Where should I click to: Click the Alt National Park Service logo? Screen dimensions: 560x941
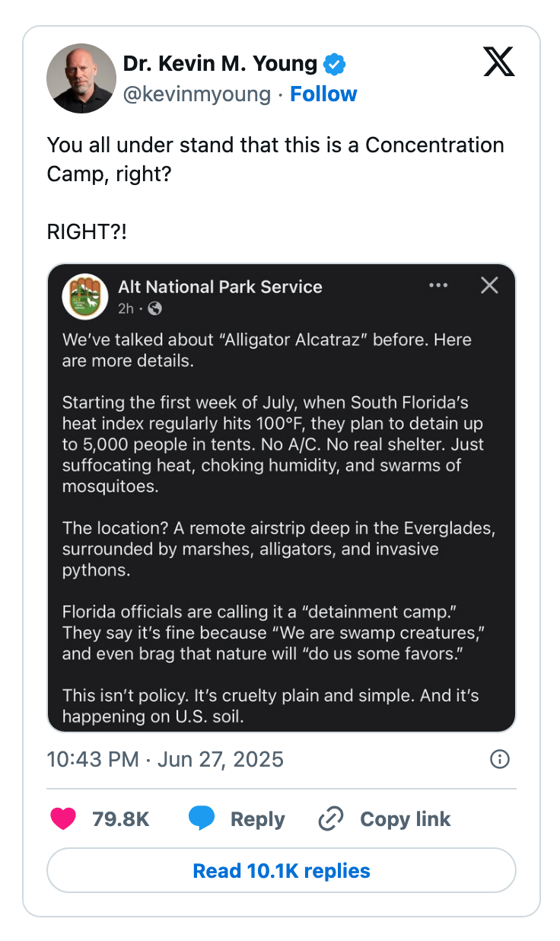pyautogui.click(x=85, y=296)
